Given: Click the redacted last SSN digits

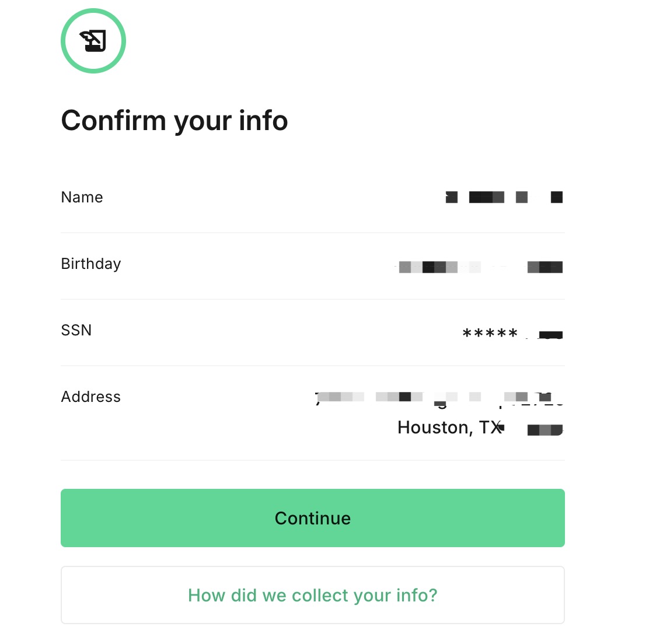Looking at the screenshot, I should tap(550, 335).
